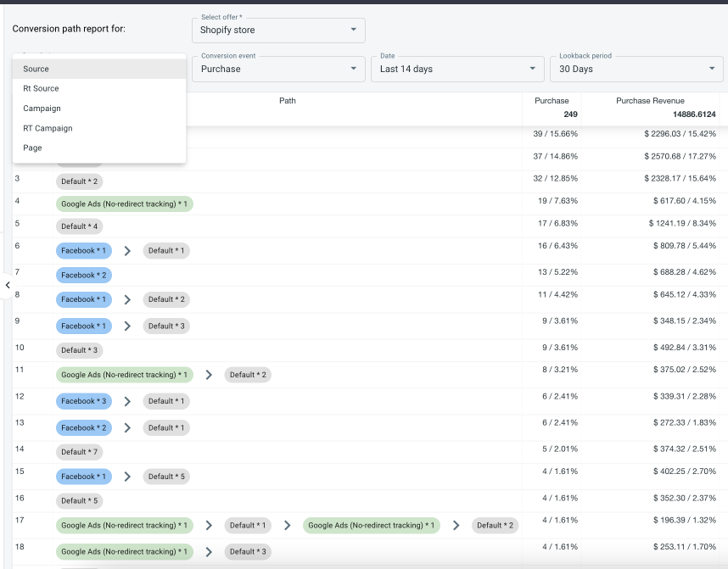
Task: Open the Date range dropdown
Action: point(457,70)
